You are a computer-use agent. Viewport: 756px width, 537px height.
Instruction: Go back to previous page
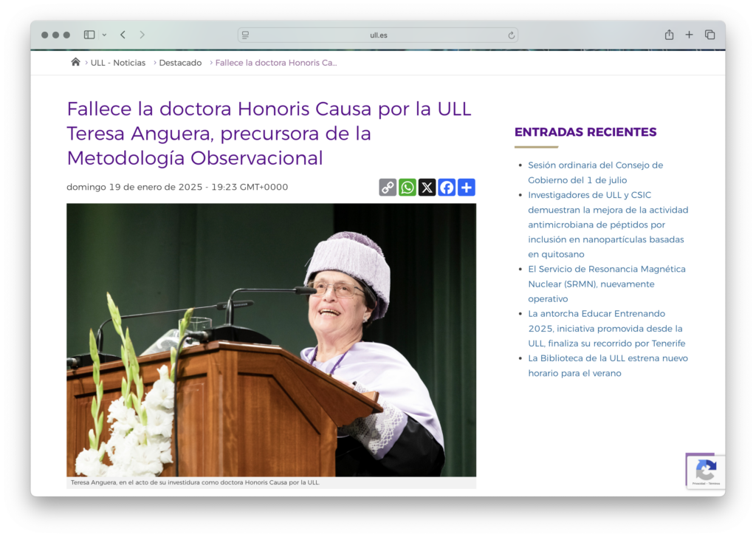[x=123, y=35]
